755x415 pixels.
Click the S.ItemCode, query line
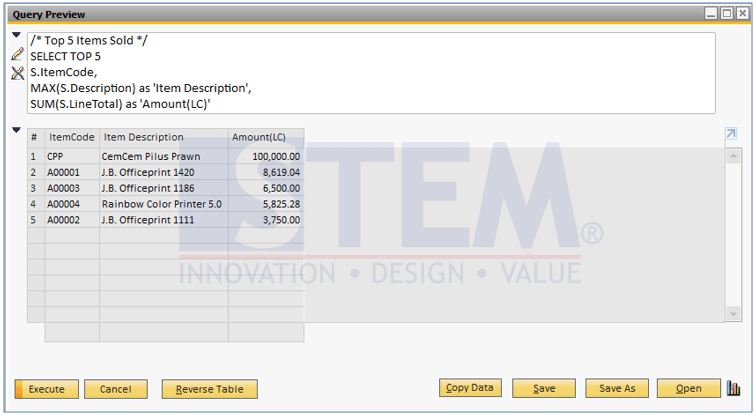pyautogui.click(x=64, y=73)
